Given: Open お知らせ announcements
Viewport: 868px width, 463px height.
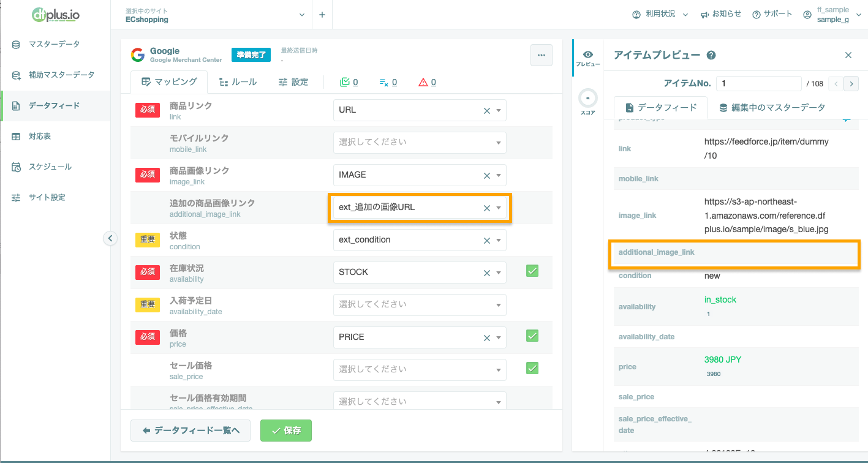Looking at the screenshot, I should (721, 14).
